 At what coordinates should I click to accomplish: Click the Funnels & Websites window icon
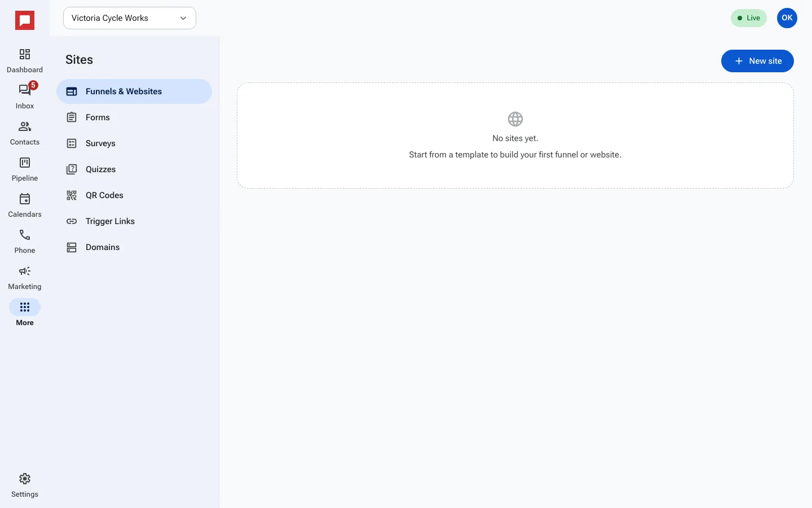pos(72,91)
